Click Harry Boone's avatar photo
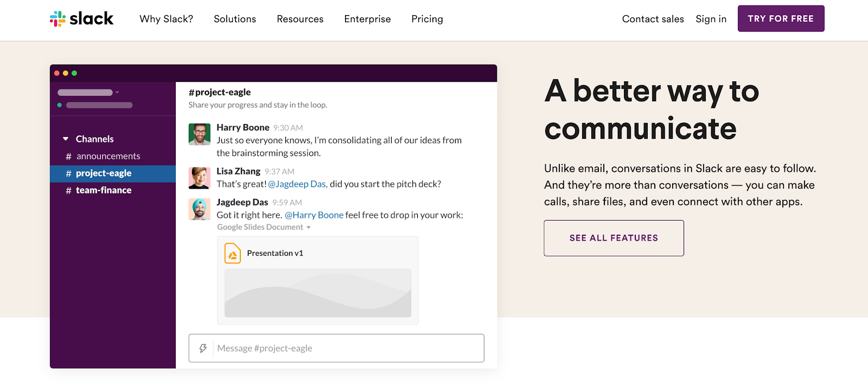 tap(199, 134)
